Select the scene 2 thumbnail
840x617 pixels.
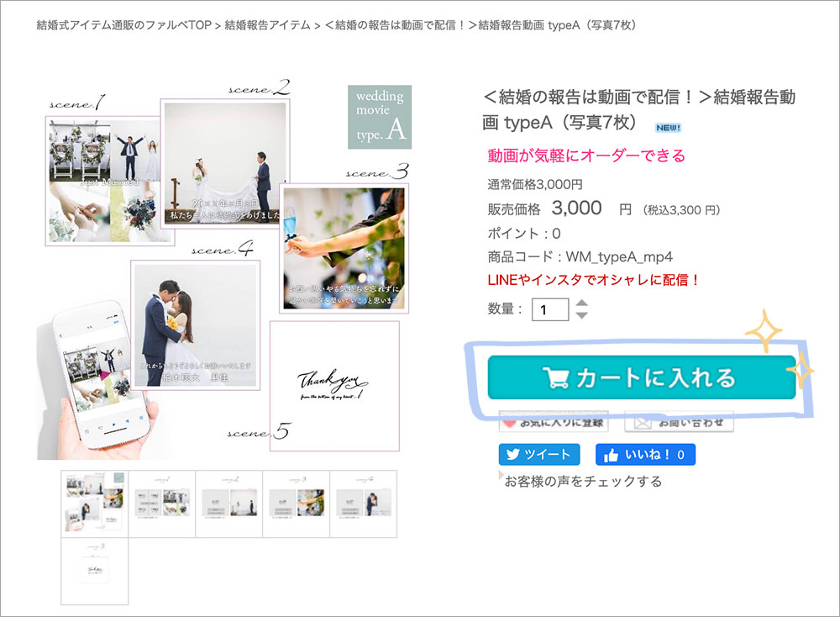(228, 504)
